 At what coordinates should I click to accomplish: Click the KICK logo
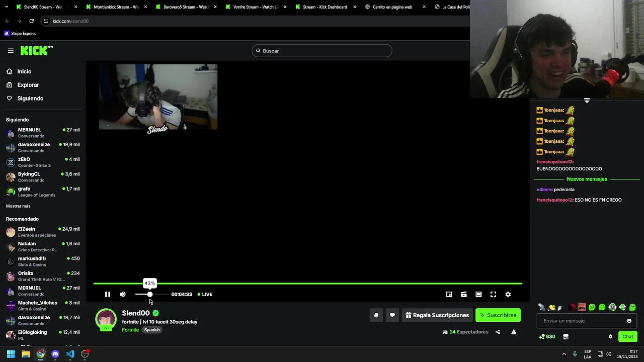[x=37, y=50]
